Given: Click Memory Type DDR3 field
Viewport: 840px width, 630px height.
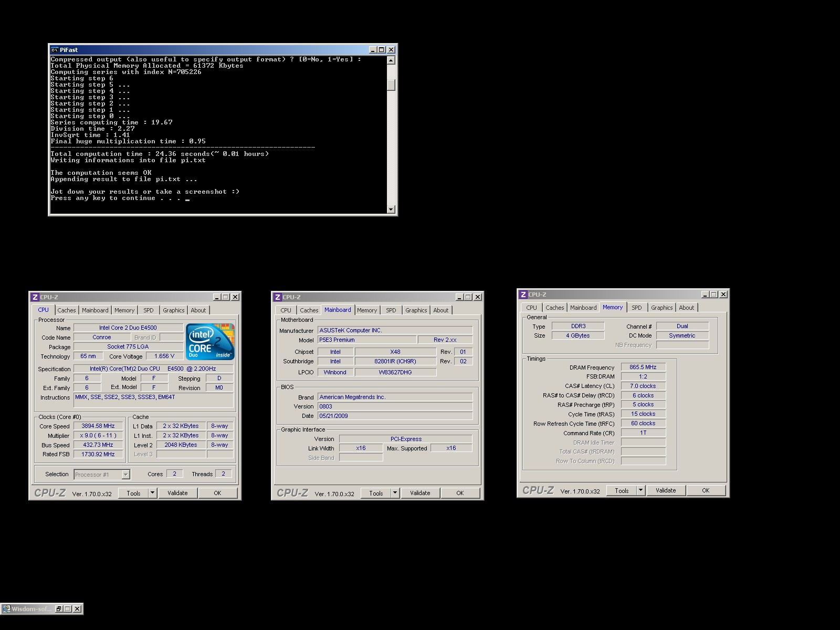Looking at the screenshot, I should (578, 326).
